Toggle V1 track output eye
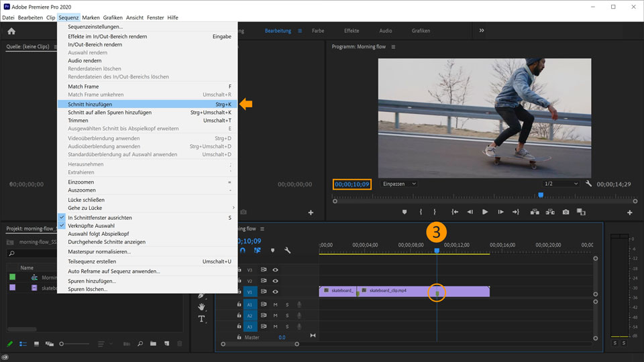The height and width of the screenshot is (362, 644). coord(275,292)
